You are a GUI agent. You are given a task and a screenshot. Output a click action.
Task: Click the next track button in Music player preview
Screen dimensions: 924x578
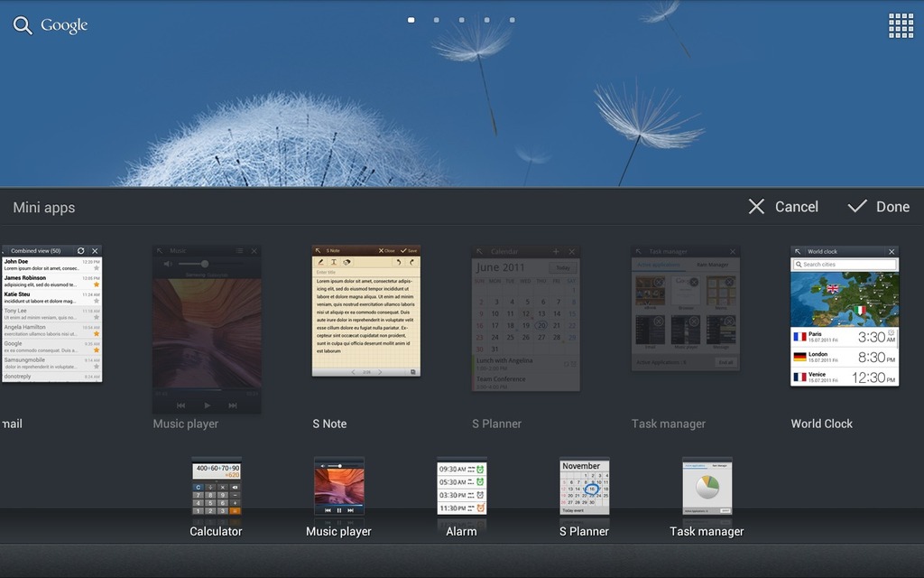[x=233, y=406]
